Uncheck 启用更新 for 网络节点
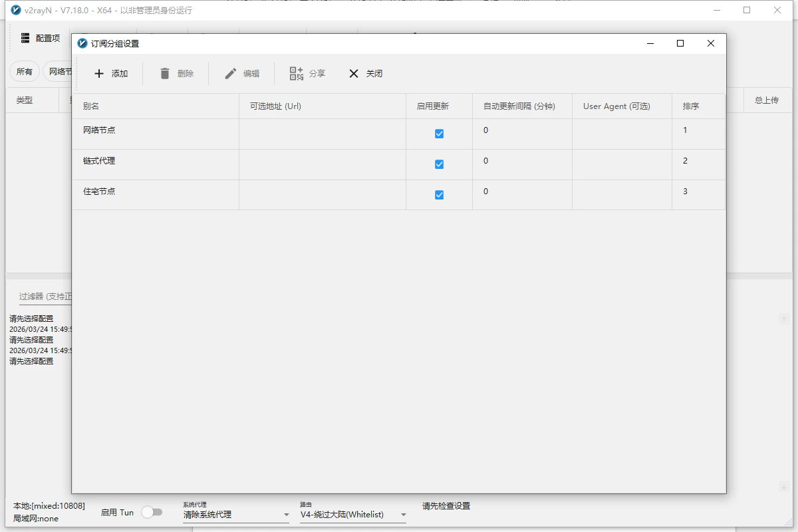 [439, 134]
